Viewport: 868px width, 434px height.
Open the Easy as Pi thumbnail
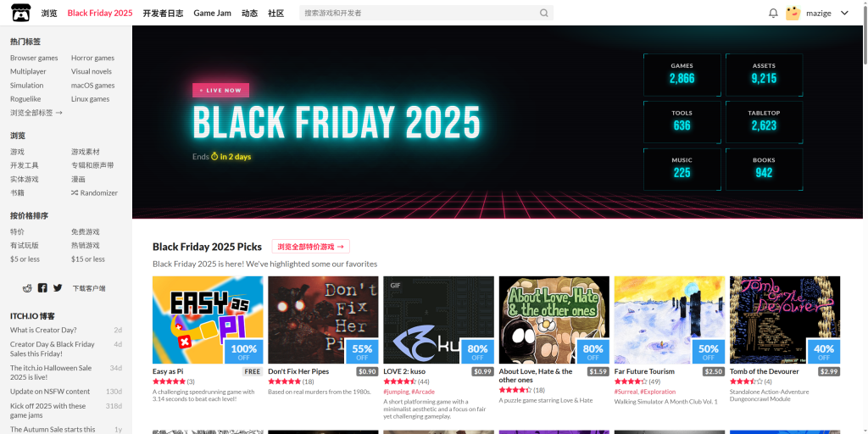[x=208, y=320]
